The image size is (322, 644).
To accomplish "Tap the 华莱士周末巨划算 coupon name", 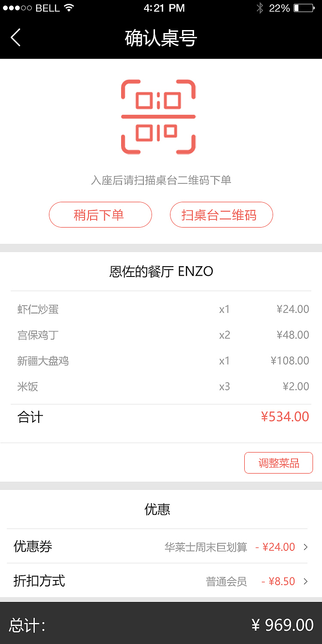I will click(x=206, y=547).
